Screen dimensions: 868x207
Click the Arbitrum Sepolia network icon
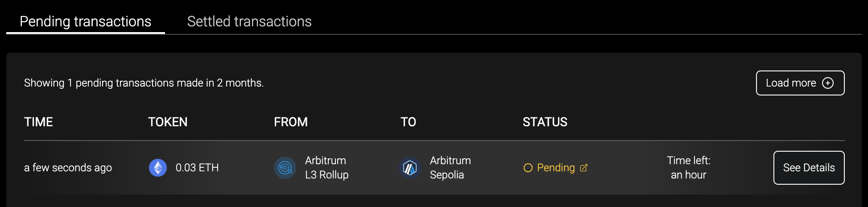pyautogui.click(x=410, y=168)
